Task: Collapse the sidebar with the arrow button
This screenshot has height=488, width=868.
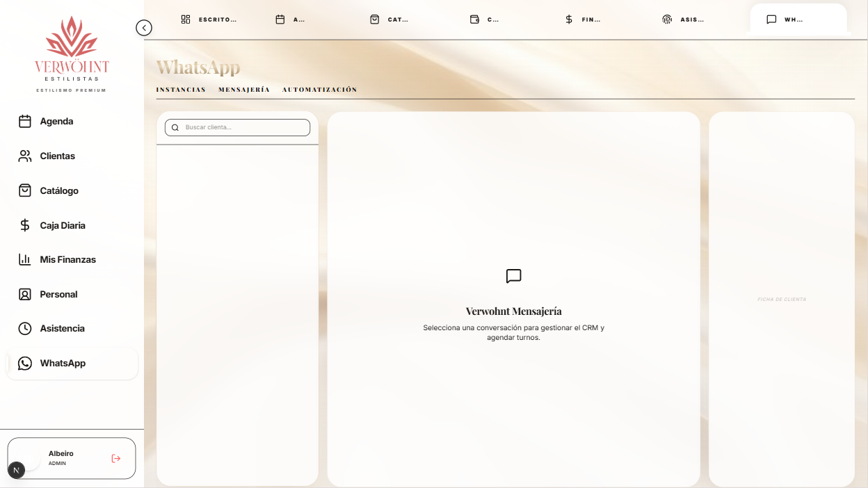Action: point(144,28)
